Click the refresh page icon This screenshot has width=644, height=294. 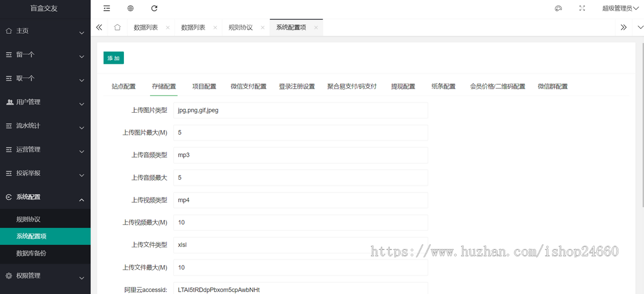(155, 8)
